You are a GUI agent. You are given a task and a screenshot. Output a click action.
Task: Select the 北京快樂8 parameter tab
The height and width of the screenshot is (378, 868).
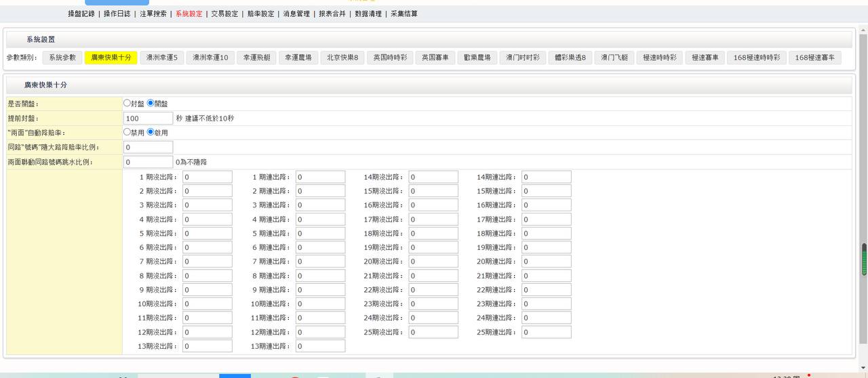pos(343,58)
